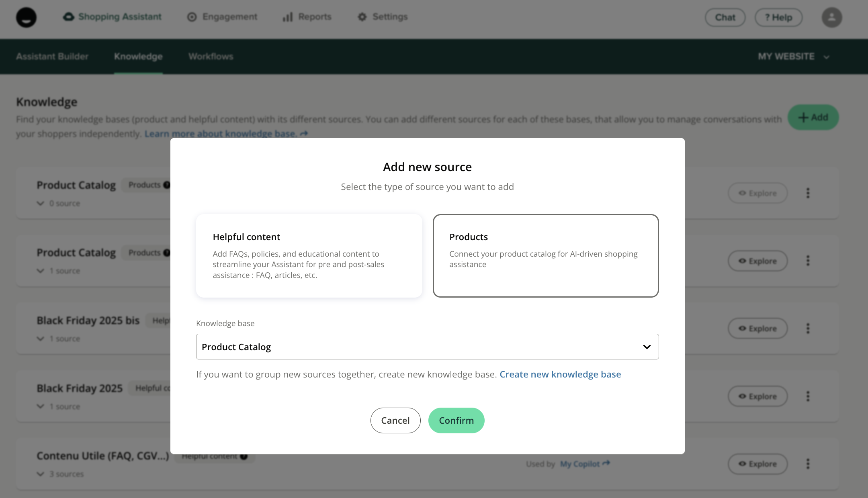Open three-dot menu for first Product Catalog
Viewport: 868px width, 498px height.
pos(808,193)
